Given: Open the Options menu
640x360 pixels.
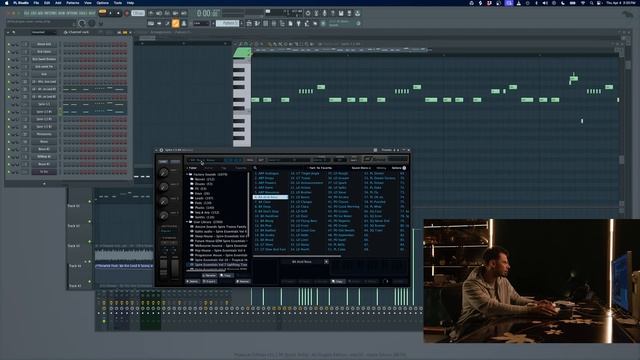Looking at the screenshot, I should (x=102, y=3).
